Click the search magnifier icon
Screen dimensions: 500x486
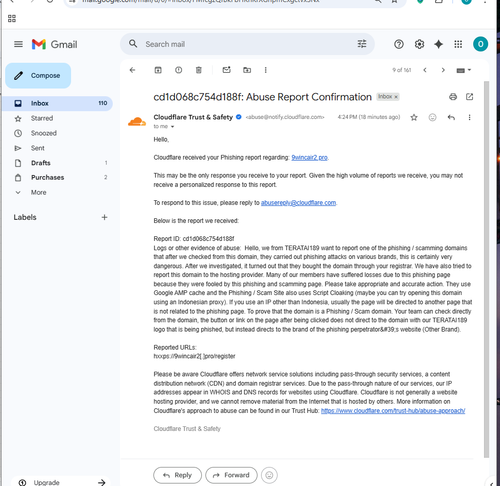point(133,44)
